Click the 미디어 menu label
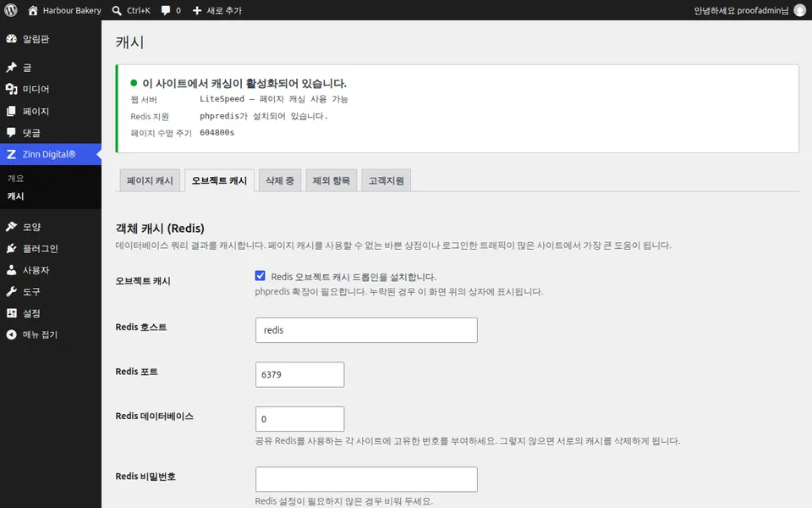 [x=36, y=89]
